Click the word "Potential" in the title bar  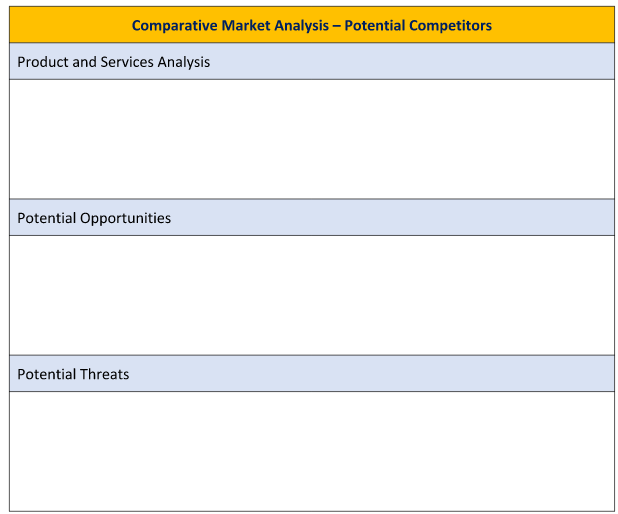coord(377,25)
